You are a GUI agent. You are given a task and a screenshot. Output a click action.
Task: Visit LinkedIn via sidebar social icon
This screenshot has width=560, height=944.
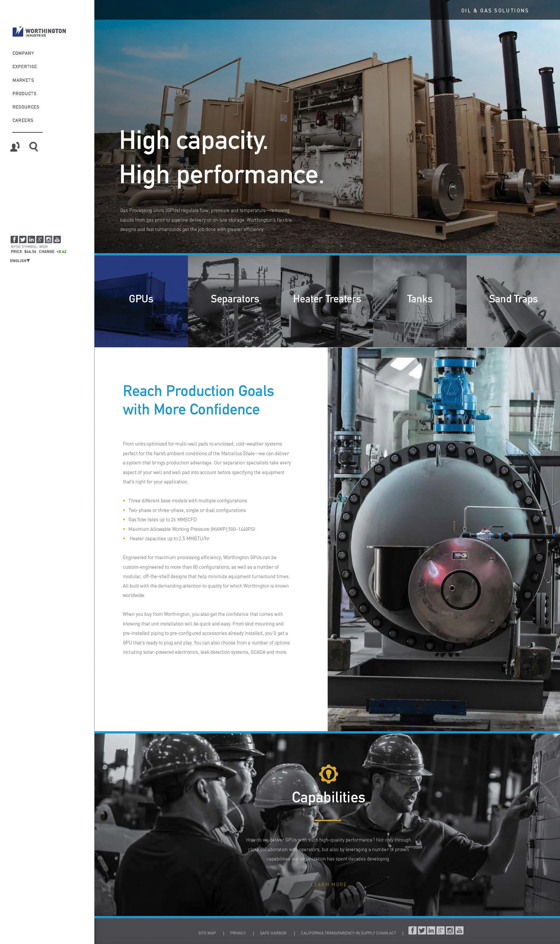pyautogui.click(x=31, y=239)
